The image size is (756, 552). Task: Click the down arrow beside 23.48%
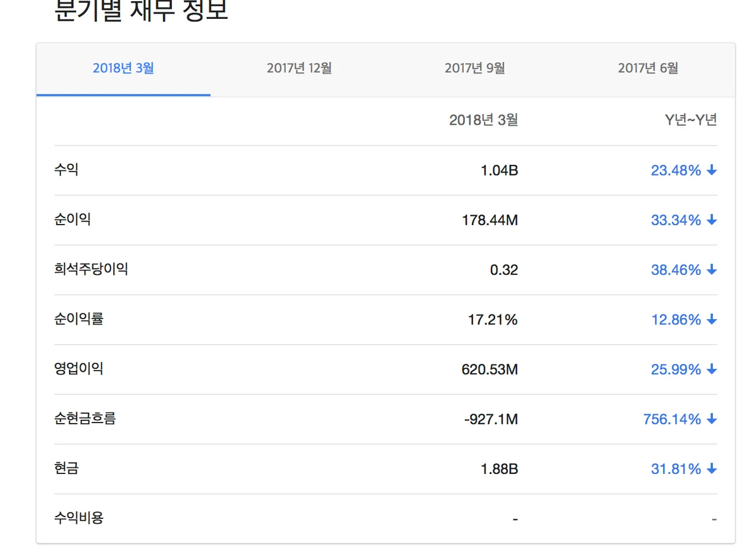point(712,171)
